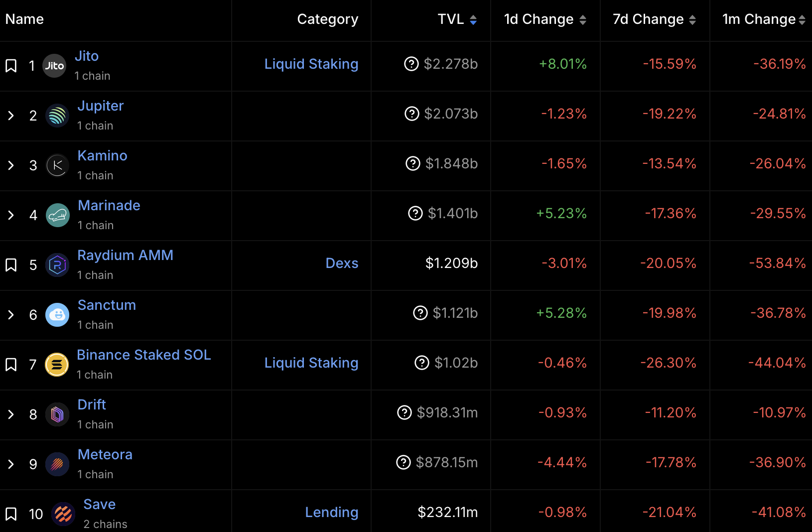This screenshot has height=532, width=812.
Task: Click the Jito protocol logo
Action: (54, 66)
